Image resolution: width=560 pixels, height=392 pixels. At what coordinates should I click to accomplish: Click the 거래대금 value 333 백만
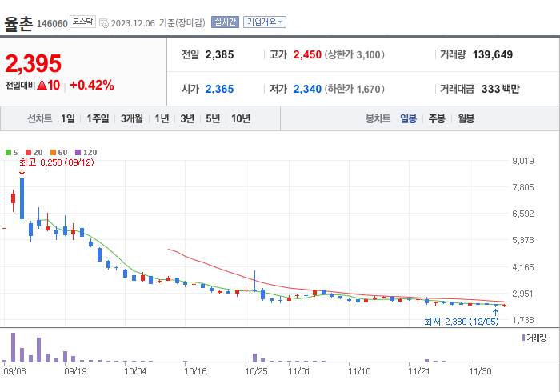pos(500,89)
